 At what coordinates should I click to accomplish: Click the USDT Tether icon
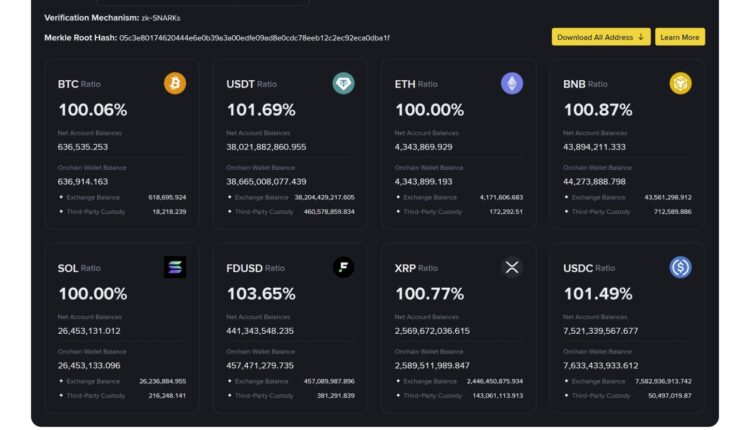[343, 83]
